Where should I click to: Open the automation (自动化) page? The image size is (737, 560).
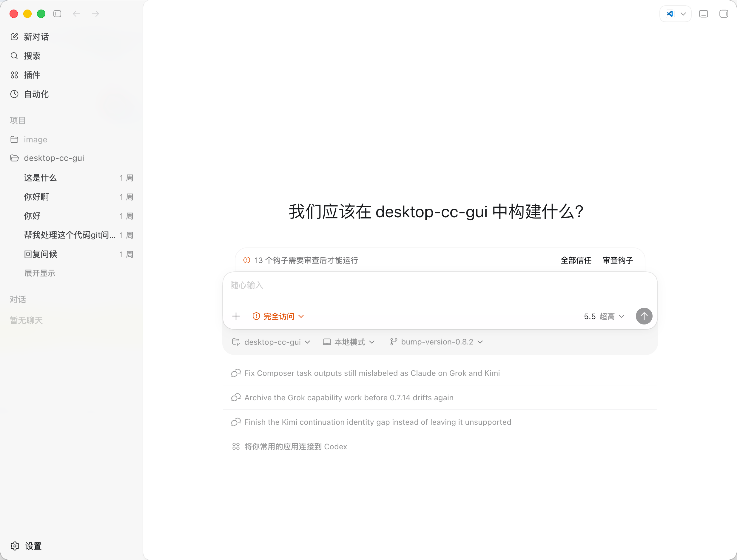click(71, 94)
